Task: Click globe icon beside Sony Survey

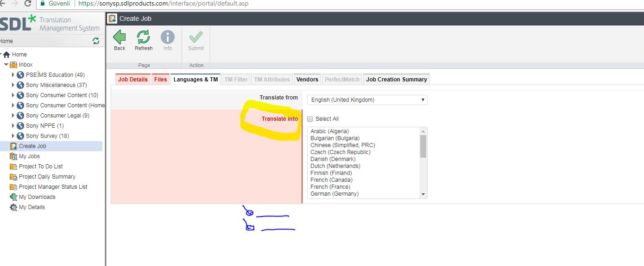Action: coord(20,136)
